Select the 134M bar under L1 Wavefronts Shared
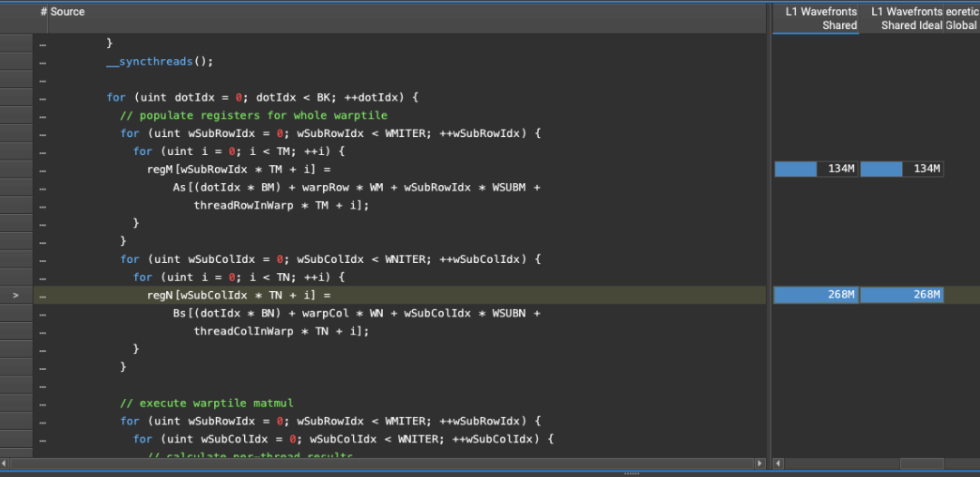Viewport: 980px width, 477px height. tap(816, 170)
